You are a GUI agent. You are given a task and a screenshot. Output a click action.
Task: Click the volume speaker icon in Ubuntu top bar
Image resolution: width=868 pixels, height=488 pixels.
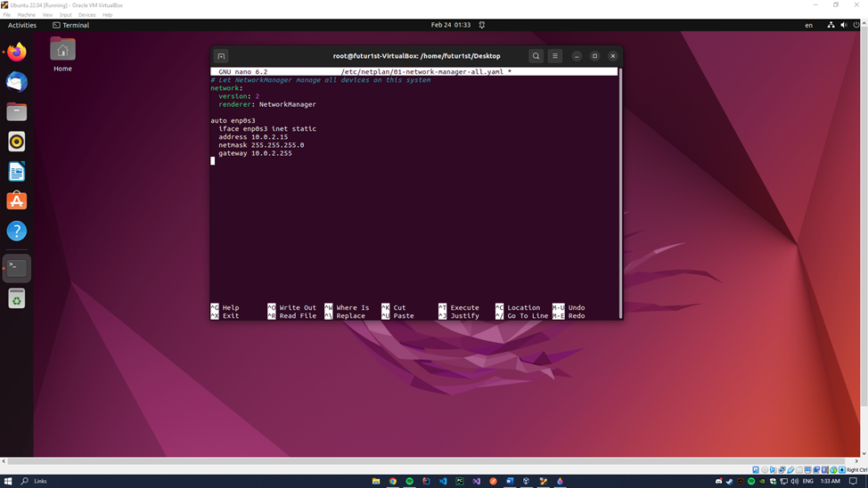pyautogui.click(x=844, y=25)
